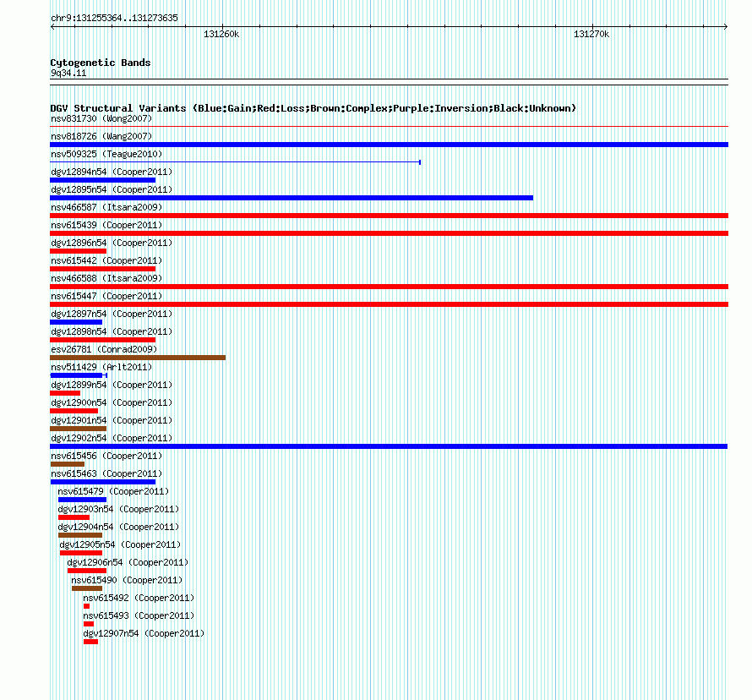This screenshot has width=752, height=700.
Task: Click dgv12901n54 (Cooper2011) label
Action: [112, 420]
